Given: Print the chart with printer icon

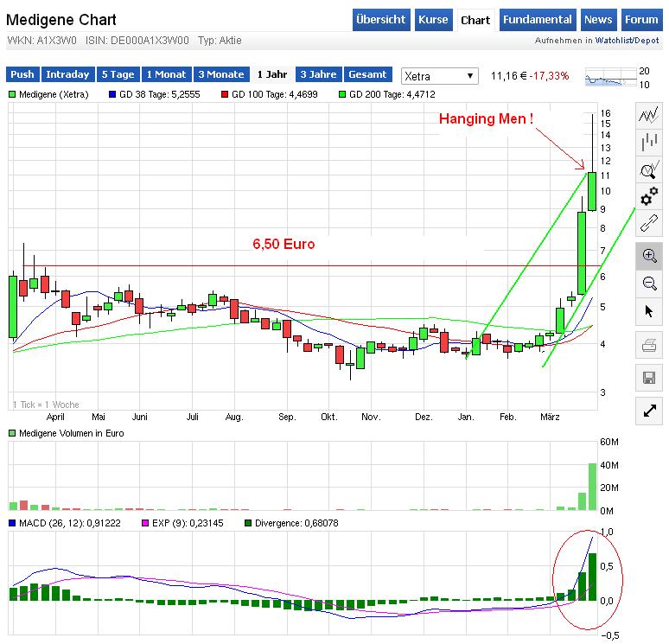Looking at the screenshot, I should [649, 346].
